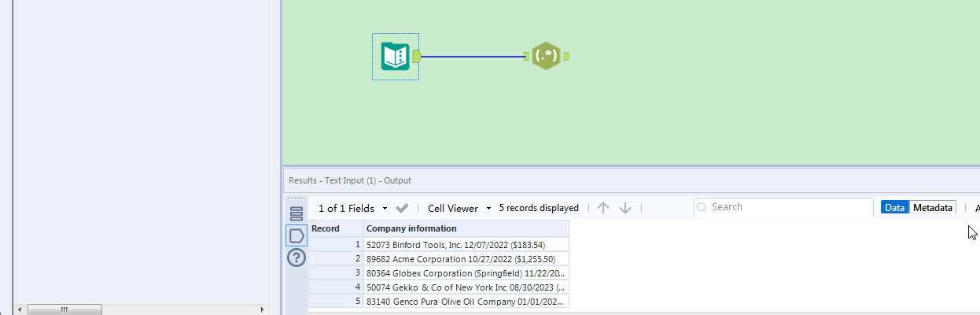This screenshot has height=315, width=980.
Task: Click the RegEx tool output anchor
Action: (x=566, y=56)
